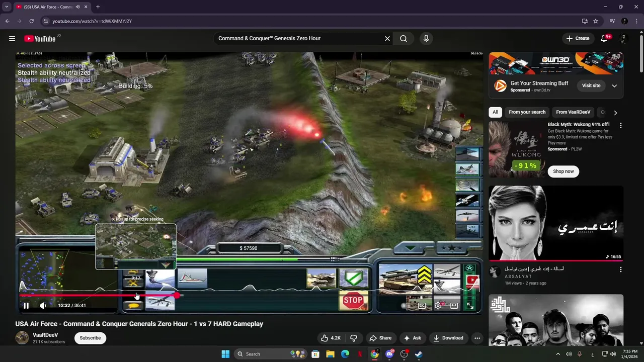Screen dimensions: 644x362
Task: Open File Explorer from taskbar
Action: click(x=330, y=354)
